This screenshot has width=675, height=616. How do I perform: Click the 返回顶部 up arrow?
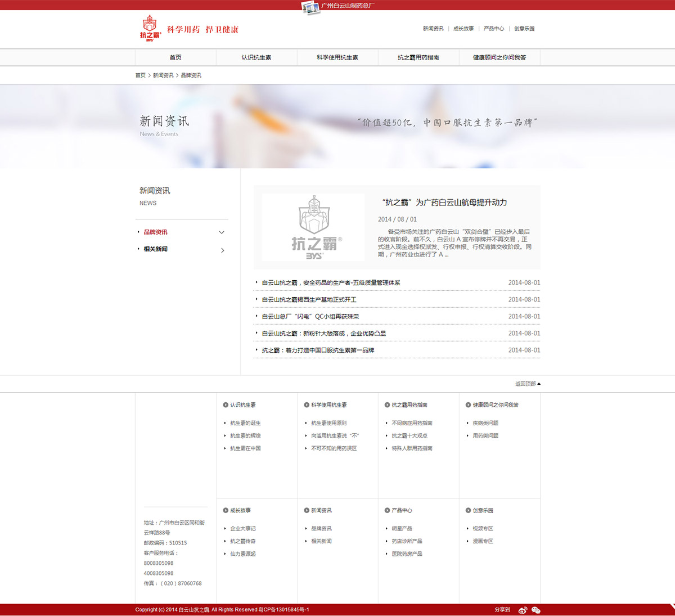click(539, 384)
